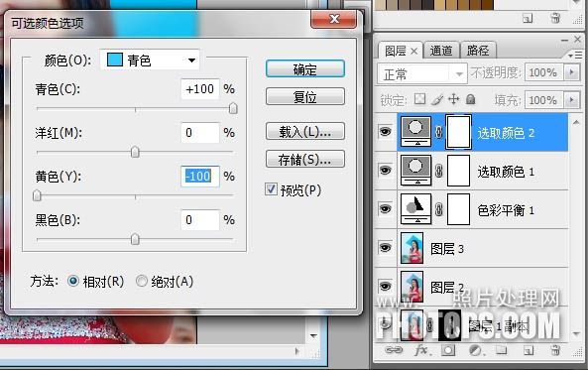Click the 存储(S)... button
Viewport: 588px width, 370px height.
tap(304, 159)
